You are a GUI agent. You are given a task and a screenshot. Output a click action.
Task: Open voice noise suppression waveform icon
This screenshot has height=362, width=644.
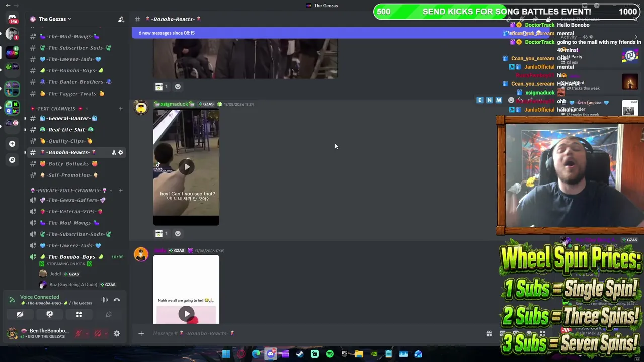point(105,300)
